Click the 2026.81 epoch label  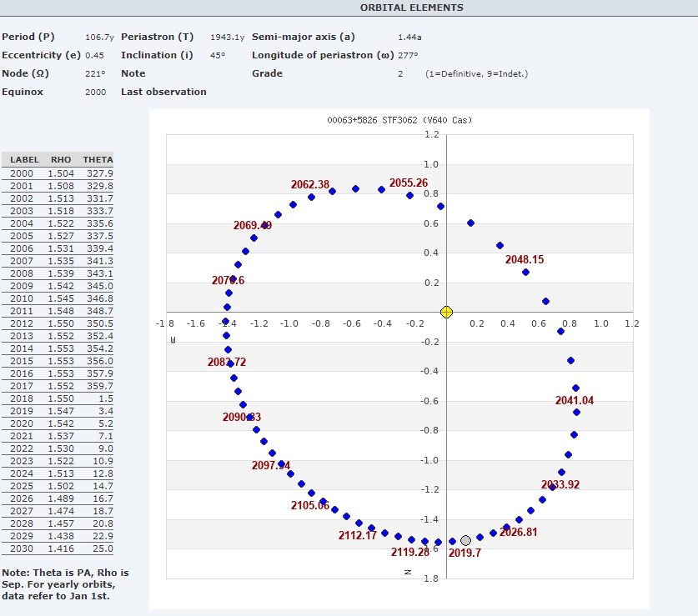pos(519,532)
